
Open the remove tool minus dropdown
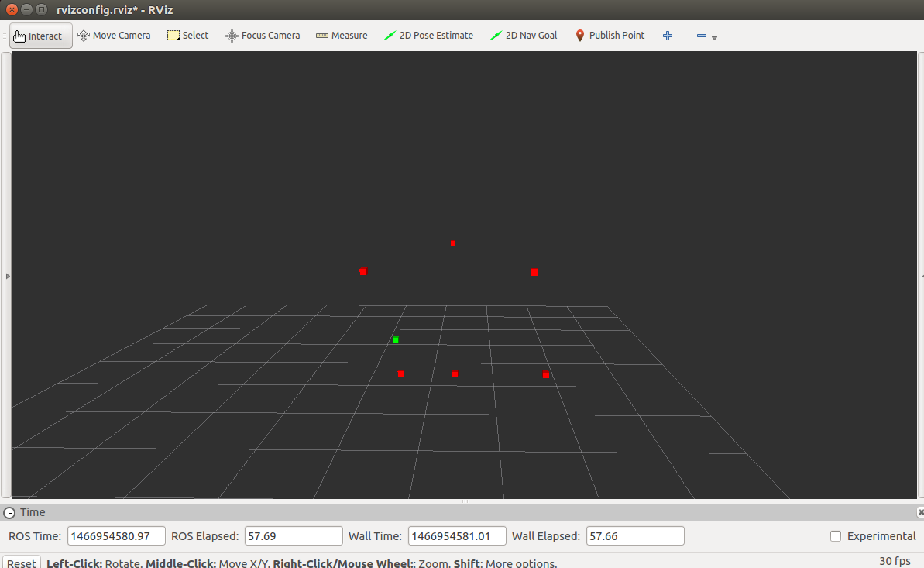(706, 36)
